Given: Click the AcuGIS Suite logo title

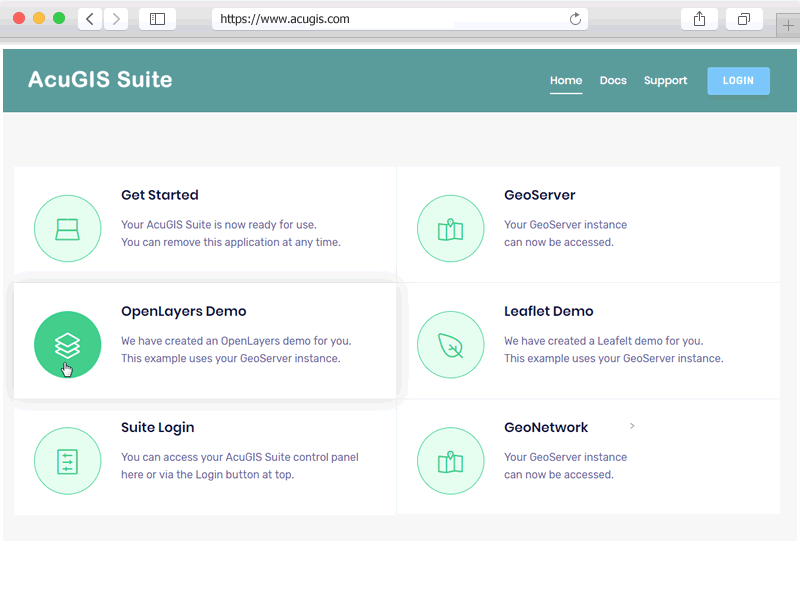Looking at the screenshot, I should pos(100,80).
